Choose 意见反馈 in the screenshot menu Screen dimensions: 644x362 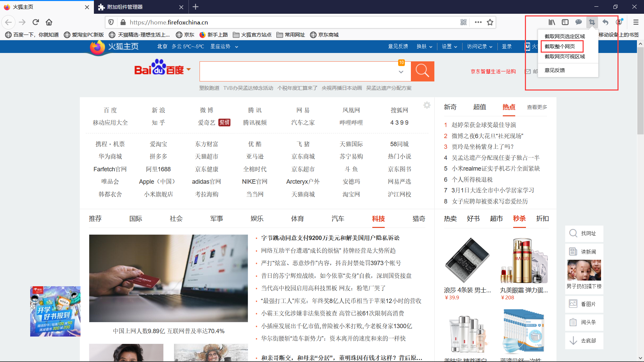pyautogui.click(x=554, y=70)
